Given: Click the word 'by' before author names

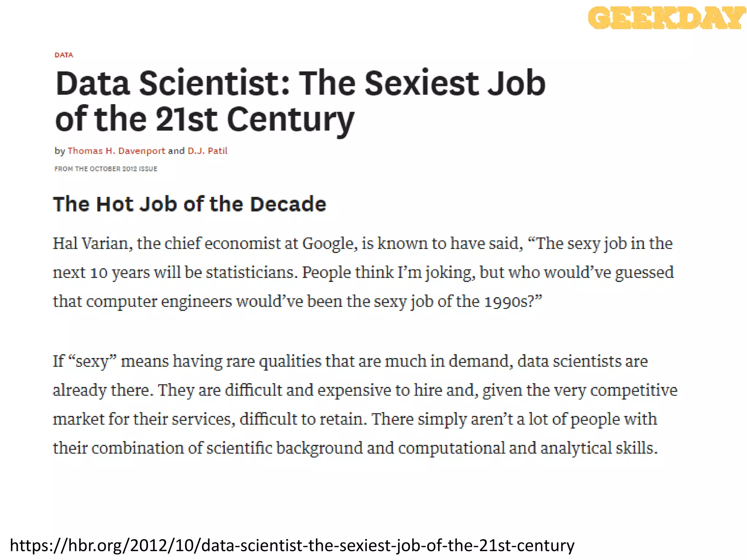Looking at the screenshot, I should point(59,151).
